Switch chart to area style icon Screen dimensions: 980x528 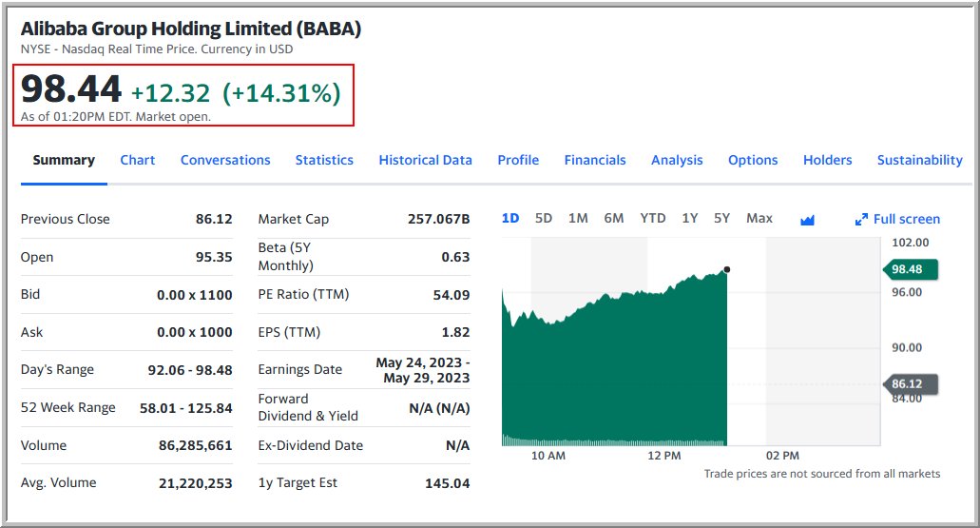click(808, 220)
